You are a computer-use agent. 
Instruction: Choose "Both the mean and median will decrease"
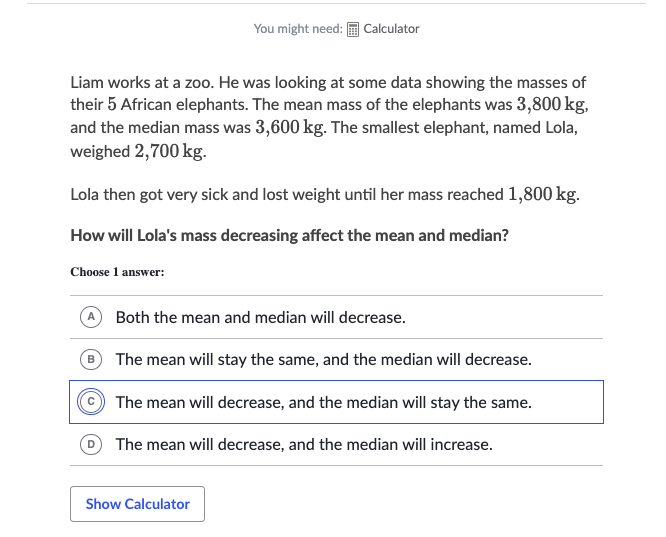pos(261,317)
